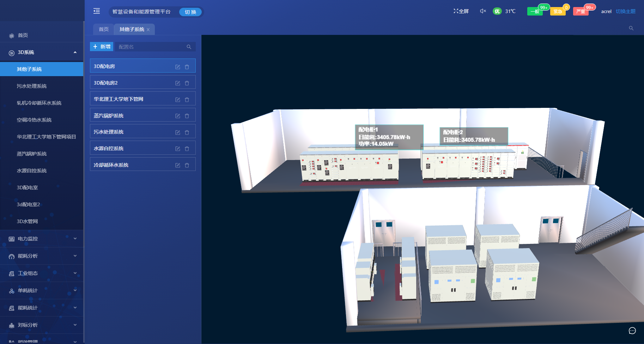
Task: Click the trash icon for 3D配电房2
Action: click(x=187, y=83)
